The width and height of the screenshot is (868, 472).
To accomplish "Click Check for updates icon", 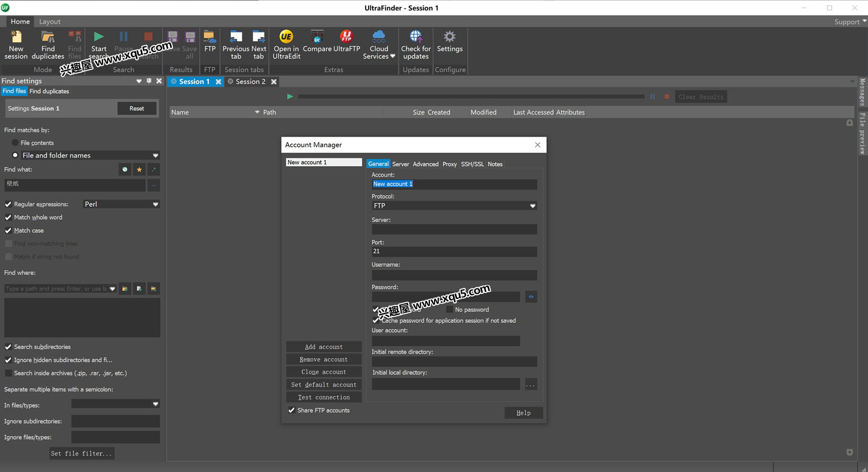I will pyautogui.click(x=415, y=37).
